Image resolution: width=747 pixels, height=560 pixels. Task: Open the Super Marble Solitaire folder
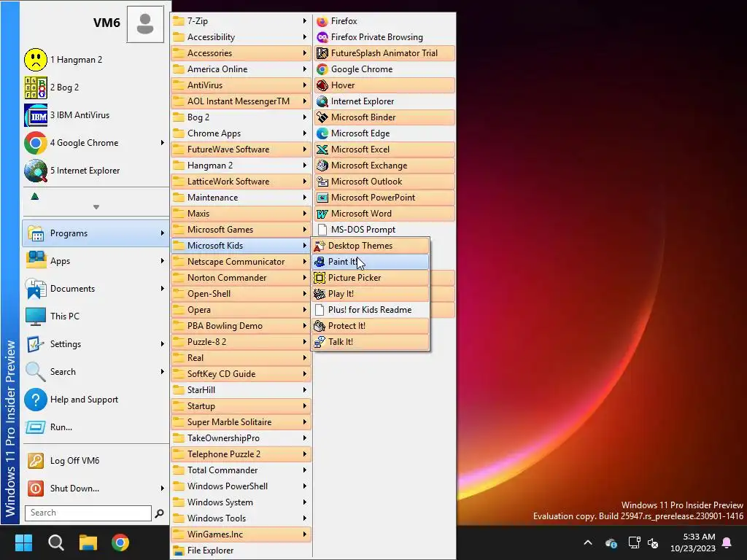(x=241, y=422)
